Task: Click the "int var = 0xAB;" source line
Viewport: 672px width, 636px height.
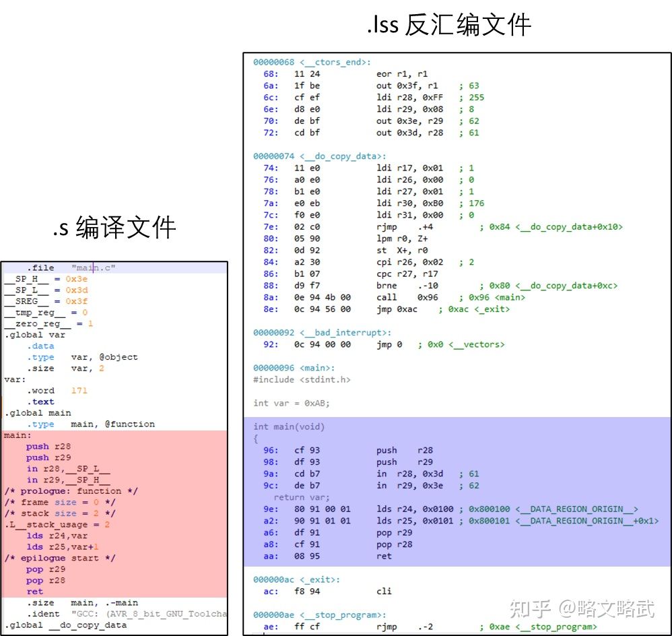Action: point(292,403)
